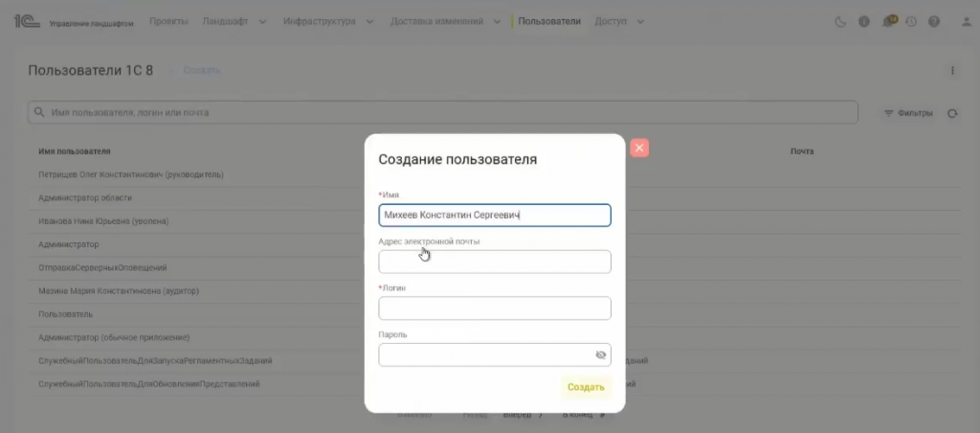The height and width of the screenshot is (433, 980).
Task: Click the Логин input field
Action: point(495,308)
